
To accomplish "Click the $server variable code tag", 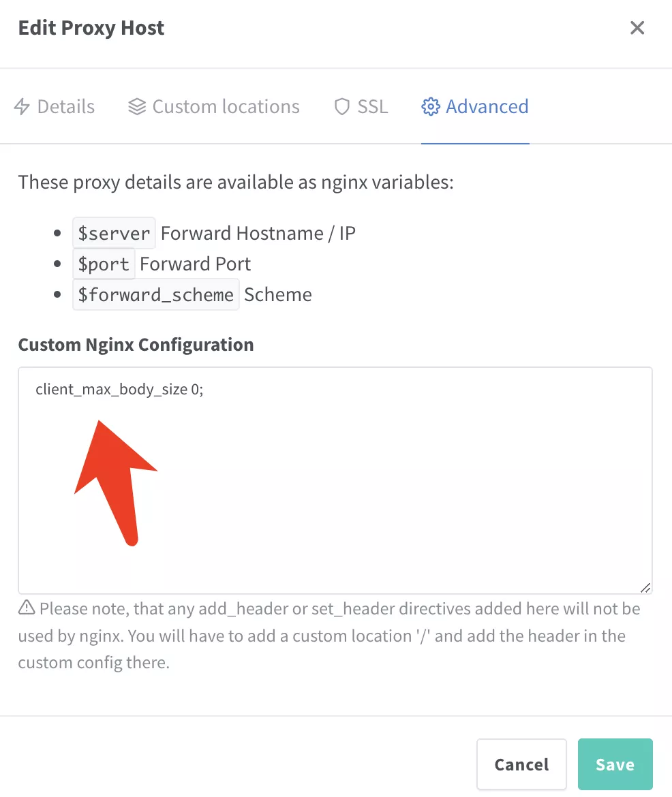I will [114, 233].
